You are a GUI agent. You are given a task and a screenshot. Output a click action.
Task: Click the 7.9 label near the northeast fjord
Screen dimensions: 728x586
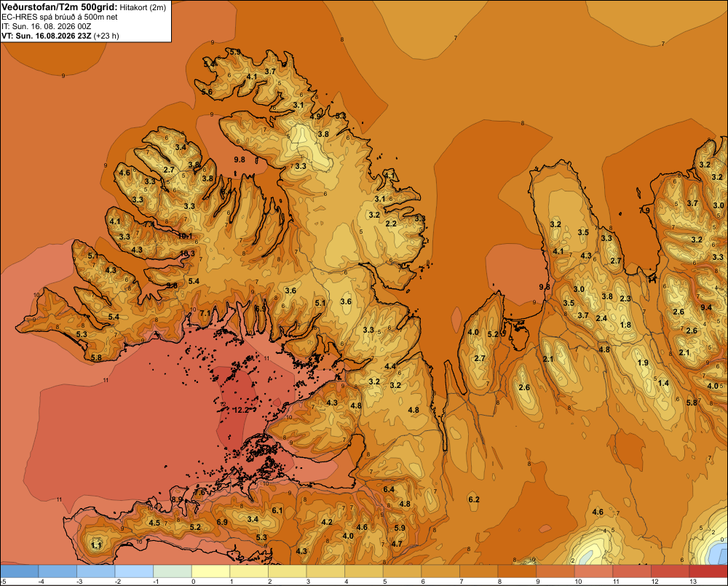coord(644,210)
